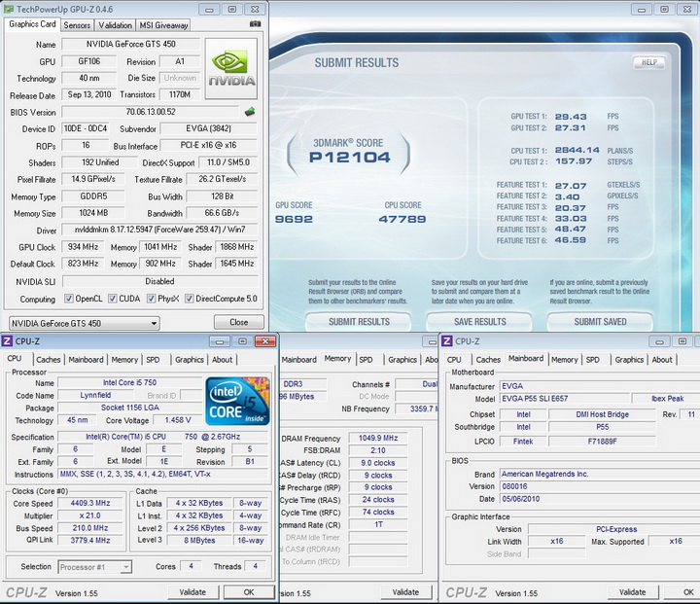Click right CPU-Z Mainboard window title icon

coord(447,341)
